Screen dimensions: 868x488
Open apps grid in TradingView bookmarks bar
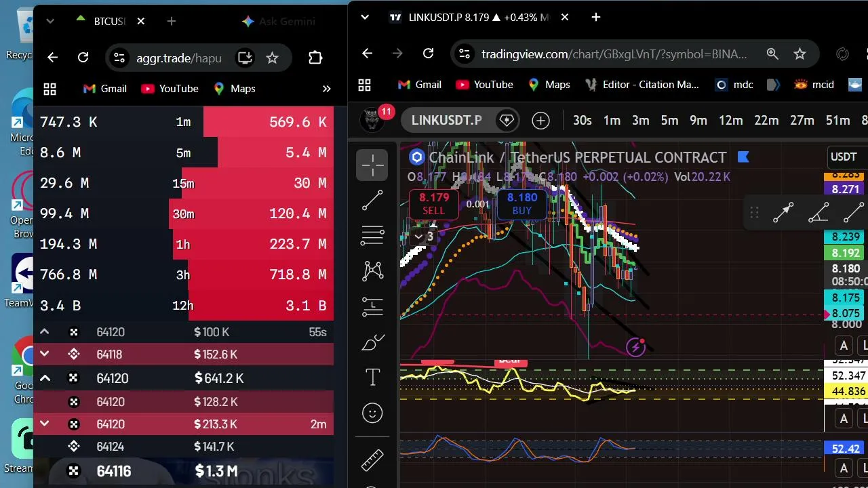tap(365, 85)
